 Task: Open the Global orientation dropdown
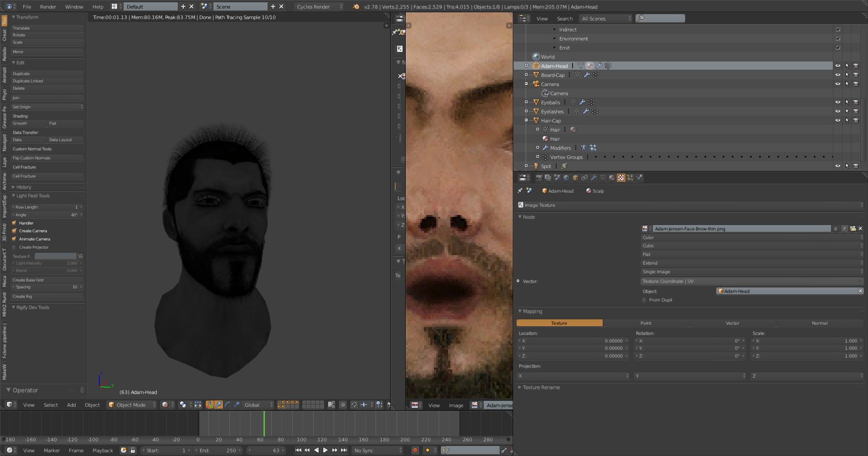pos(258,405)
